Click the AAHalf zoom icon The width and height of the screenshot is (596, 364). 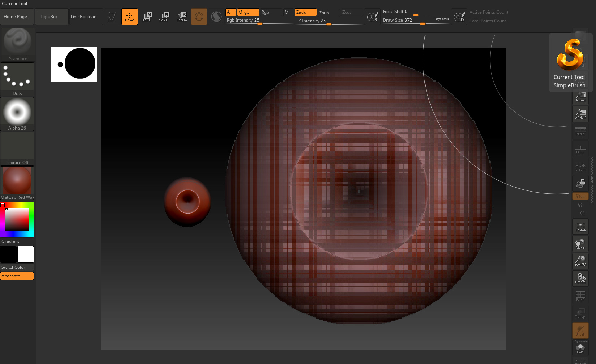coord(580,114)
